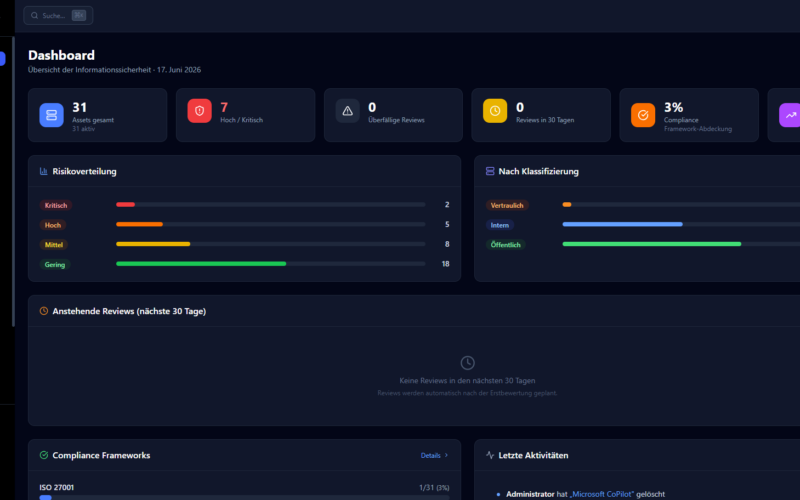
Task: Select the Hoch risk badge
Action: tap(53, 225)
